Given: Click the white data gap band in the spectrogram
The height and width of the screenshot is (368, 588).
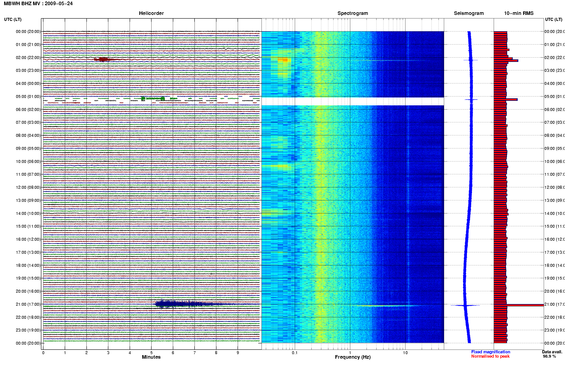Looking at the screenshot, I should point(353,101).
